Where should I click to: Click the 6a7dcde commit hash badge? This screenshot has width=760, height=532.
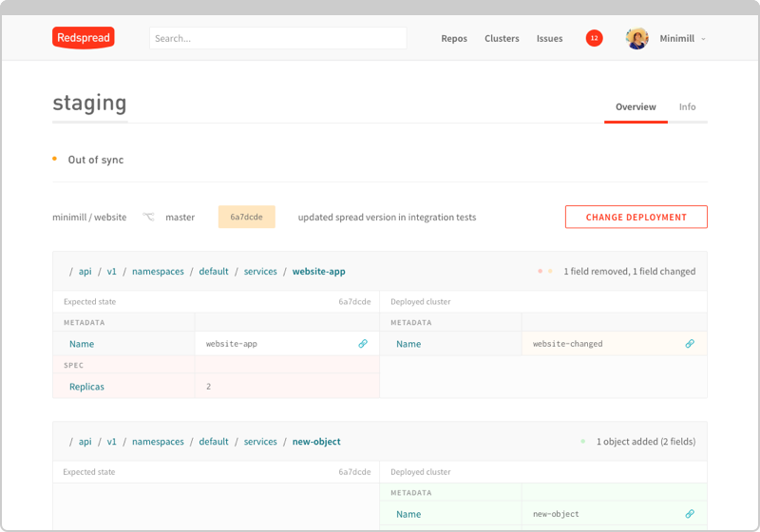tap(246, 218)
